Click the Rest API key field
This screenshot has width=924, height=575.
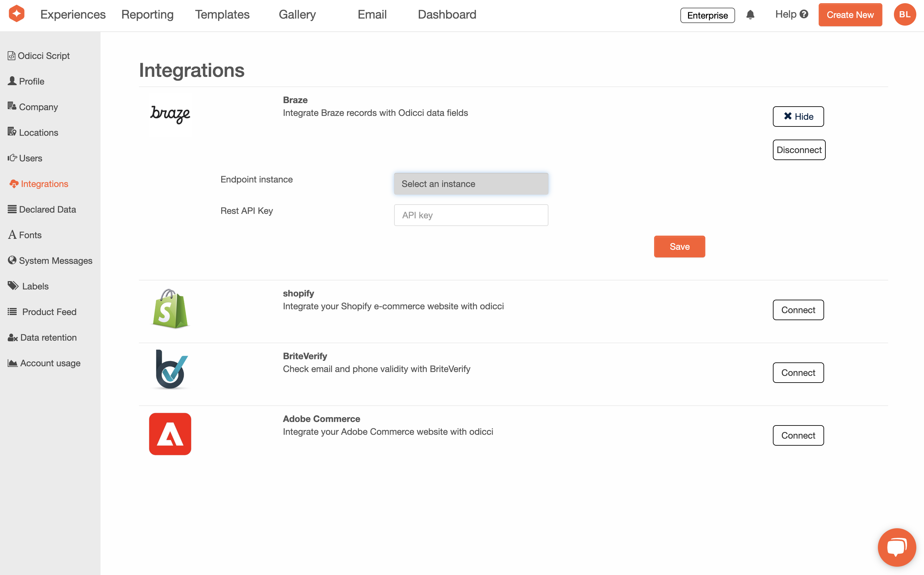point(471,215)
